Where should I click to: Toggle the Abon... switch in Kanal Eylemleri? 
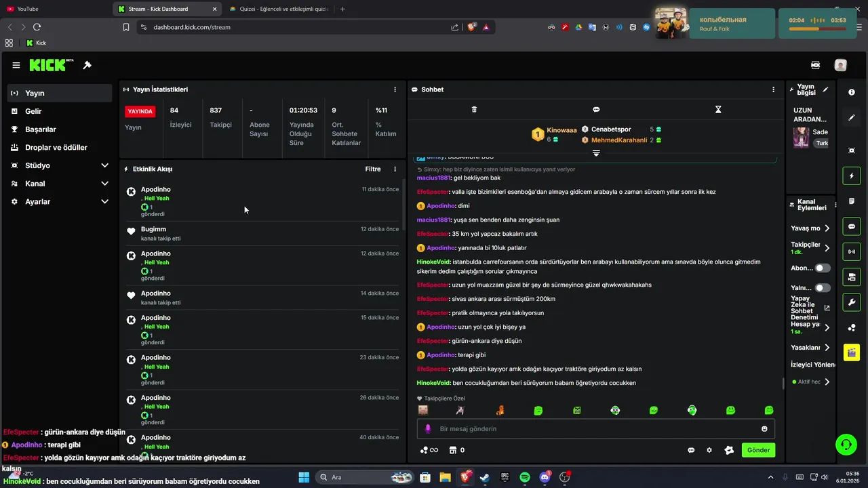click(x=823, y=268)
